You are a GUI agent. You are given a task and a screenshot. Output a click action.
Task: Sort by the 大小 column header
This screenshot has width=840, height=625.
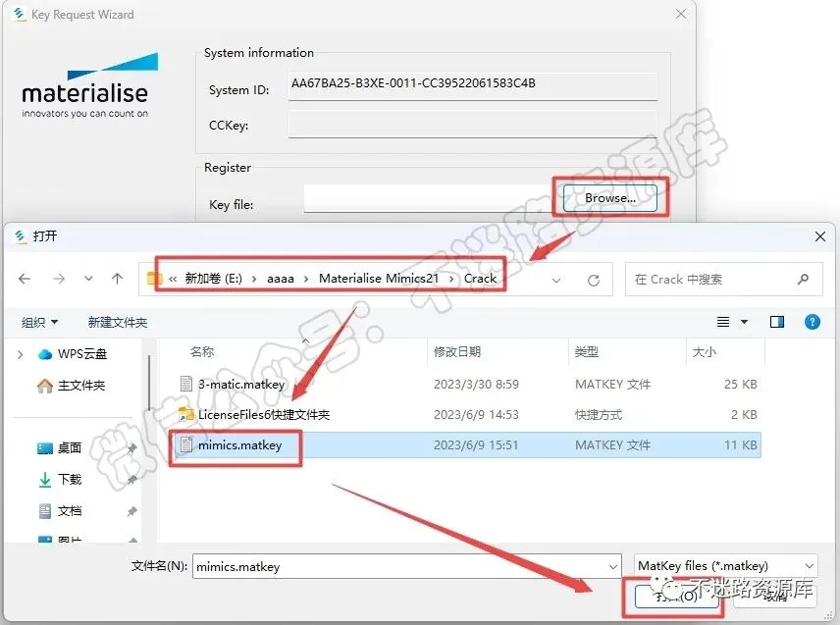704,352
